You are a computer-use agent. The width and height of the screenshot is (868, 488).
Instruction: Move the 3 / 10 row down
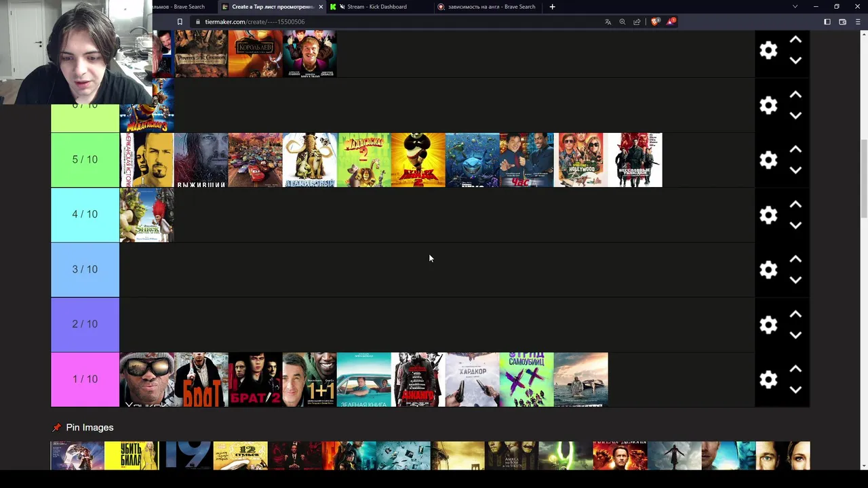[x=795, y=280]
